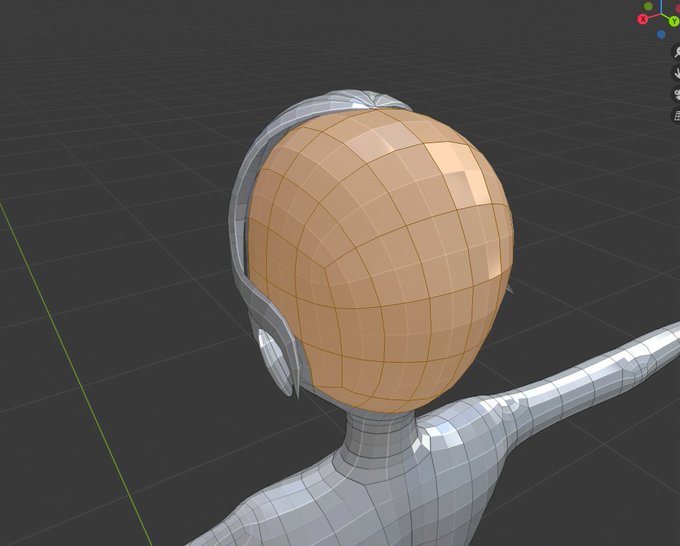Select the character's ear mesh
This screenshot has height=546, width=680.
click(274, 362)
